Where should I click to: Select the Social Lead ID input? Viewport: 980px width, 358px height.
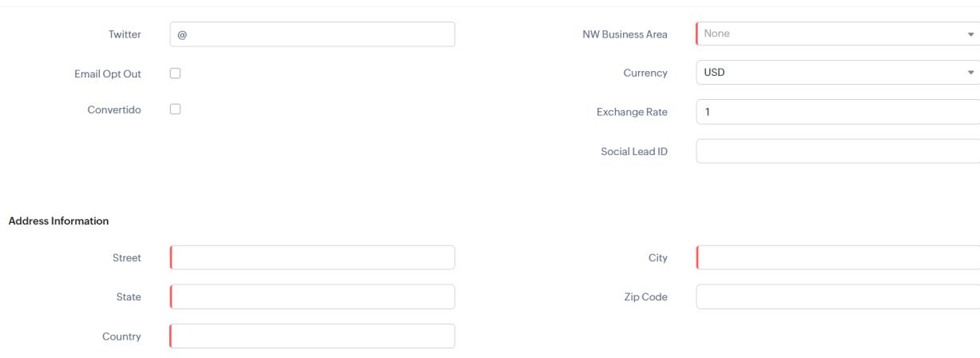point(838,151)
